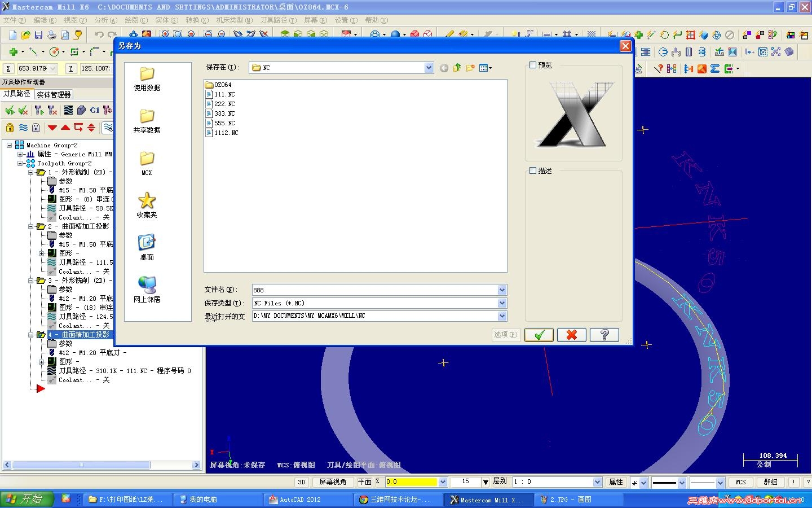Click the yellow Z depth field
The width and height of the screenshot is (812, 508).
411,482
